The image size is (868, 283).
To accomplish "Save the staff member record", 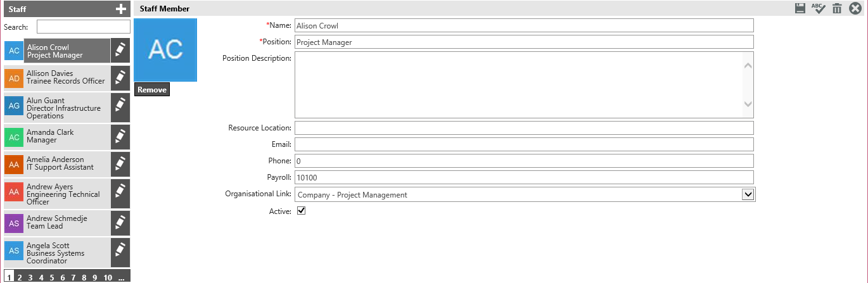I will click(800, 8).
